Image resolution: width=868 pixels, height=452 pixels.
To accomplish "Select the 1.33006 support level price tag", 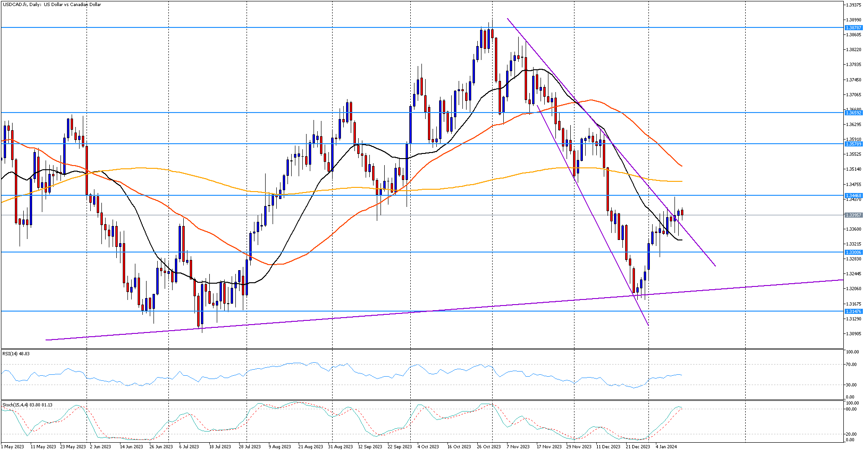I will click(x=853, y=253).
